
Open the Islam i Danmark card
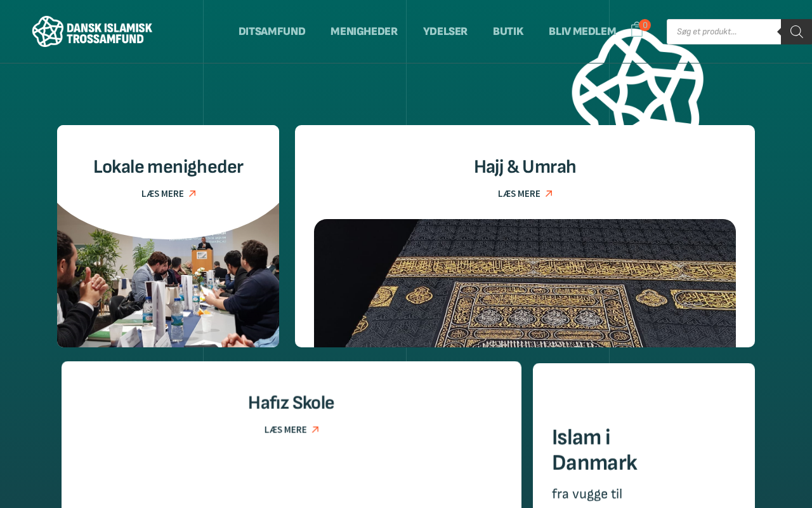click(x=644, y=436)
